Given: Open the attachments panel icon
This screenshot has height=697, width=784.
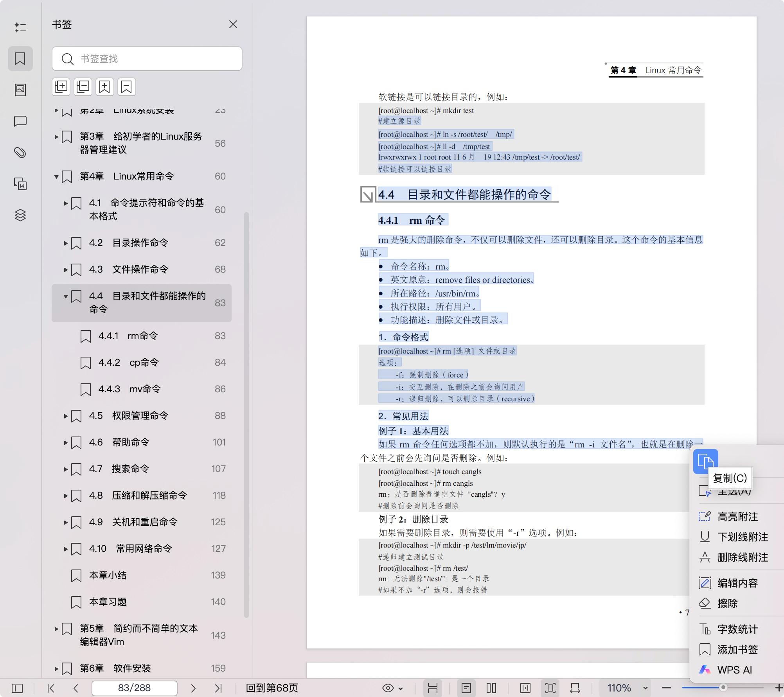Looking at the screenshot, I should point(20,152).
